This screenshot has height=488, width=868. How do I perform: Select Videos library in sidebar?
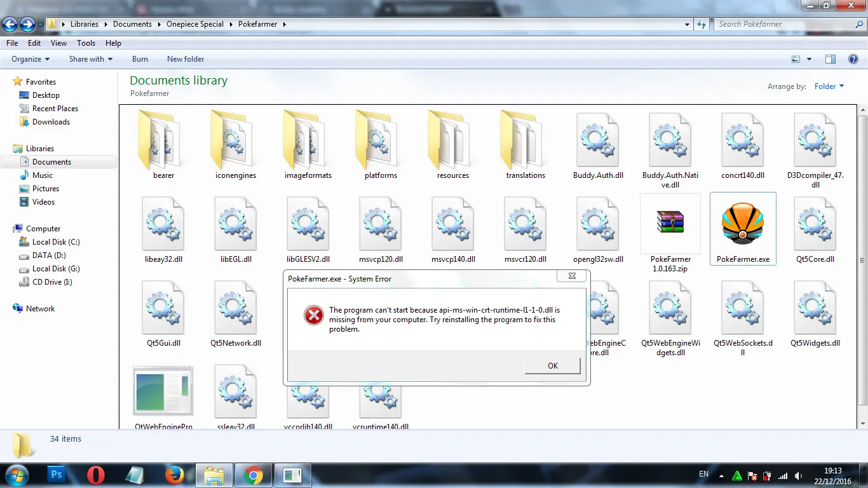coord(43,202)
